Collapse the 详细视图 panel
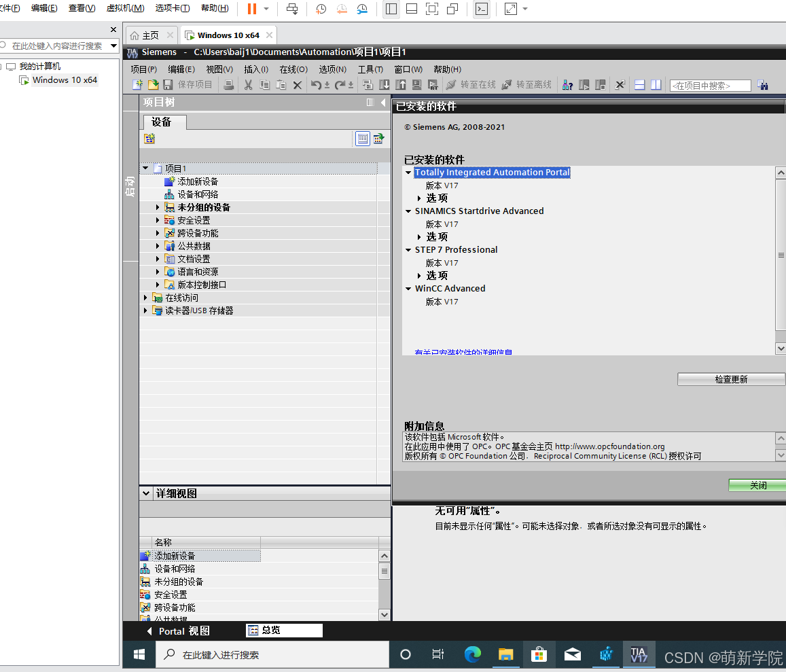The image size is (786, 672). tap(146, 493)
